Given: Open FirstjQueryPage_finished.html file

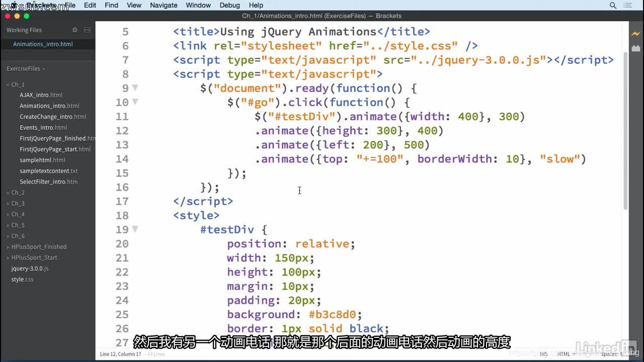Looking at the screenshot, I should click(x=57, y=138).
